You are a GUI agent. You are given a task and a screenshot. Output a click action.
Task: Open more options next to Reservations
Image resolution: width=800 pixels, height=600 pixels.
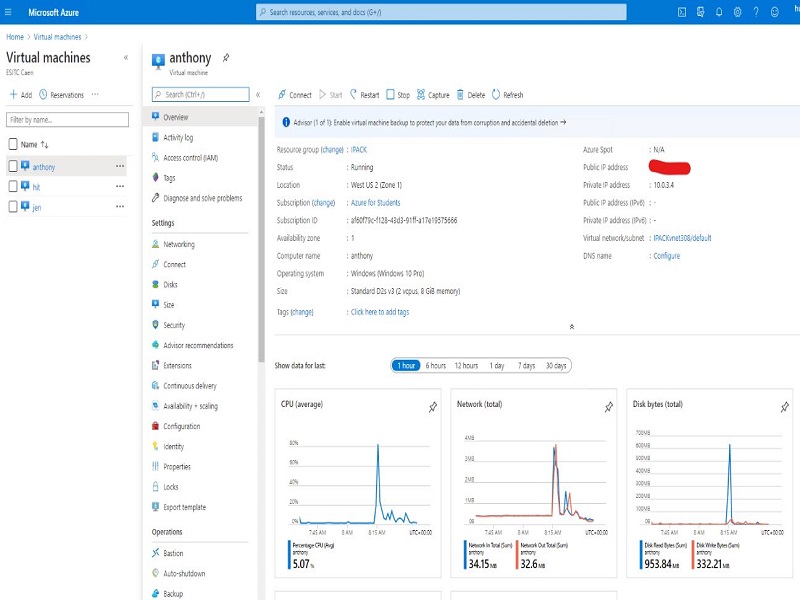pos(95,94)
